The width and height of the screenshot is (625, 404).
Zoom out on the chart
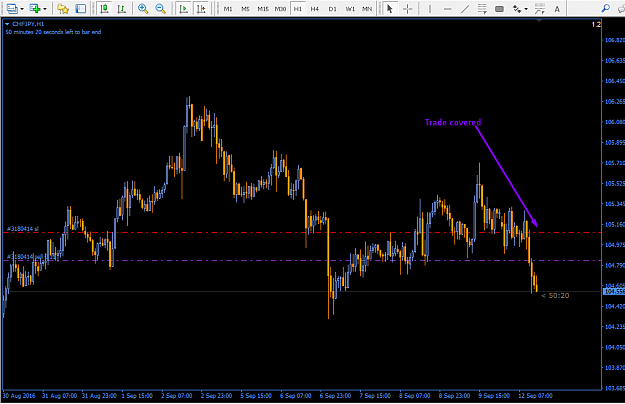pyautogui.click(x=160, y=8)
